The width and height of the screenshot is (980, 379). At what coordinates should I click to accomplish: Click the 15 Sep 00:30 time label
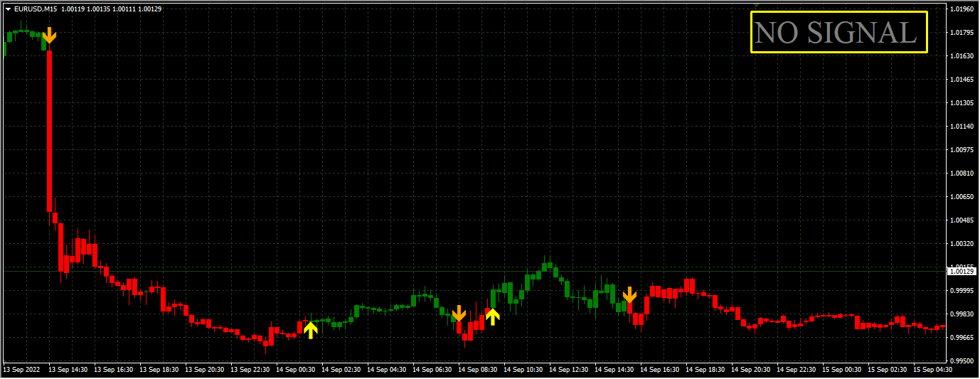tap(843, 370)
